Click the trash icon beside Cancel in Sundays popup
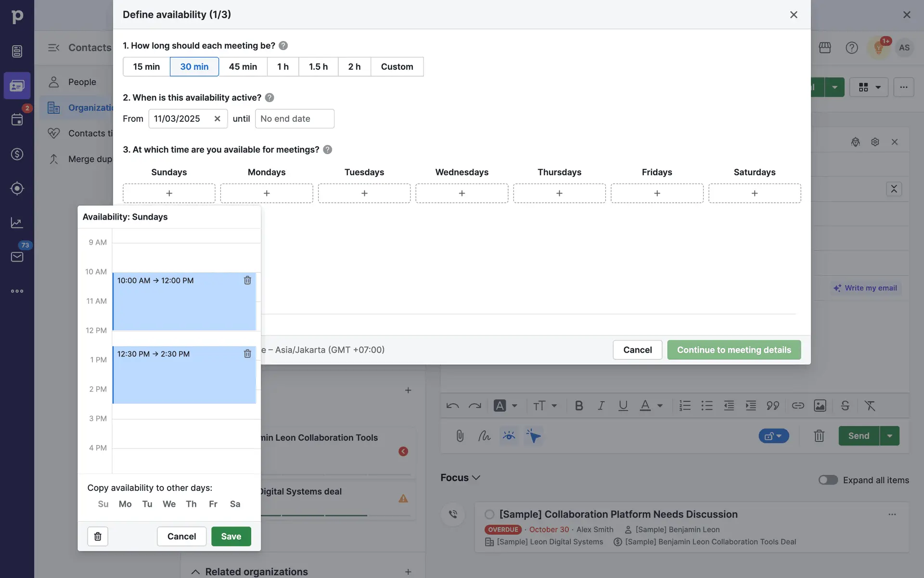This screenshot has height=578, width=924. point(98,536)
